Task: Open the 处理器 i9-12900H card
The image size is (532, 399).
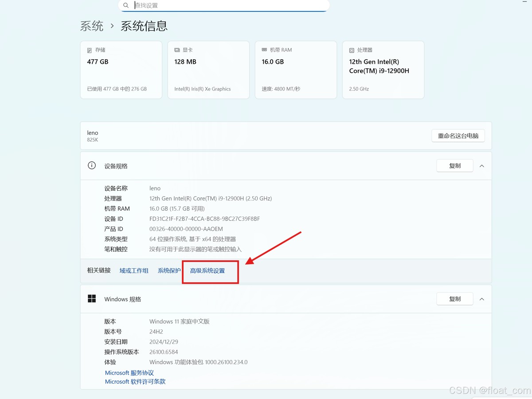Action: click(383, 70)
